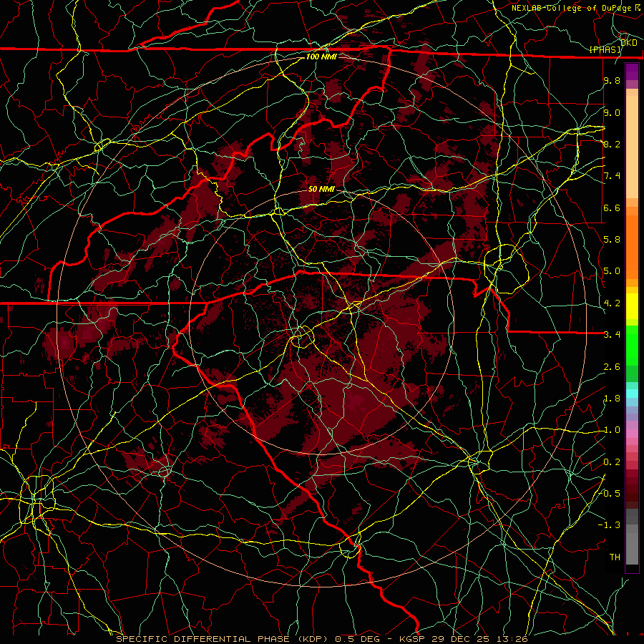The image size is (644, 644).
Task: Click the 9.8 value on the color scale
Action: point(612,80)
